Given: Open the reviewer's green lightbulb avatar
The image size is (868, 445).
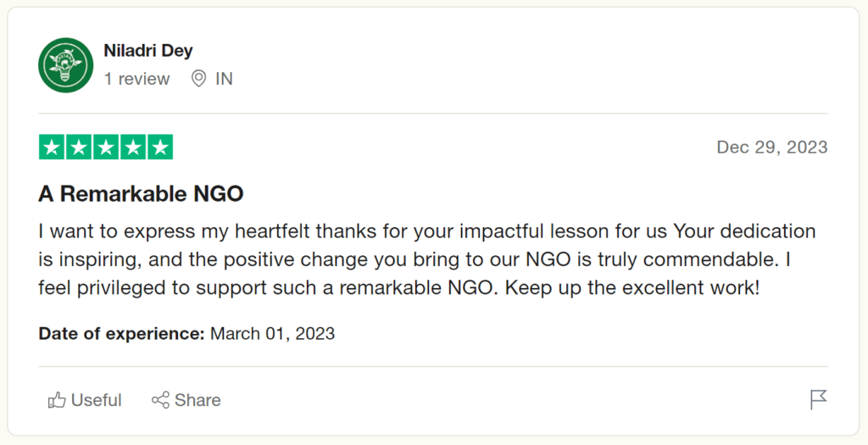Looking at the screenshot, I should pos(66,65).
